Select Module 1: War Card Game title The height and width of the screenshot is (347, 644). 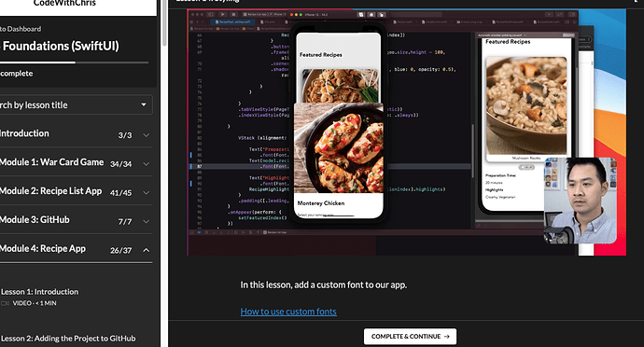pyautogui.click(x=51, y=162)
